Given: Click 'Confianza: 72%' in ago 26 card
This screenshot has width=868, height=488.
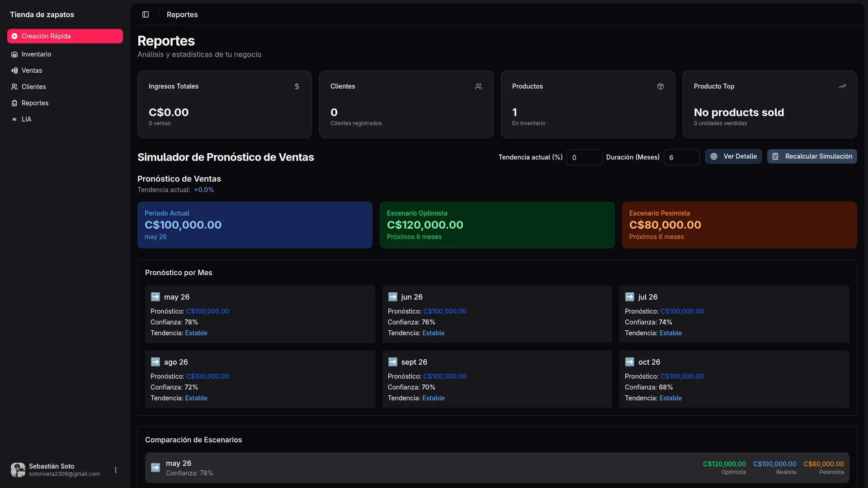Looking at the screenshot, I should [174, 387].
